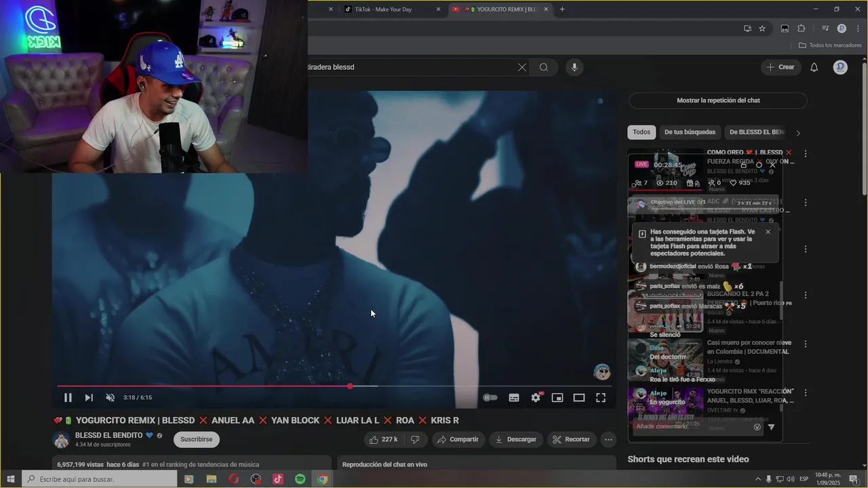This screenshot has width=868, height=488.
Task: Open Chrome extensions puzzle icon
Action: pos(801,28)
